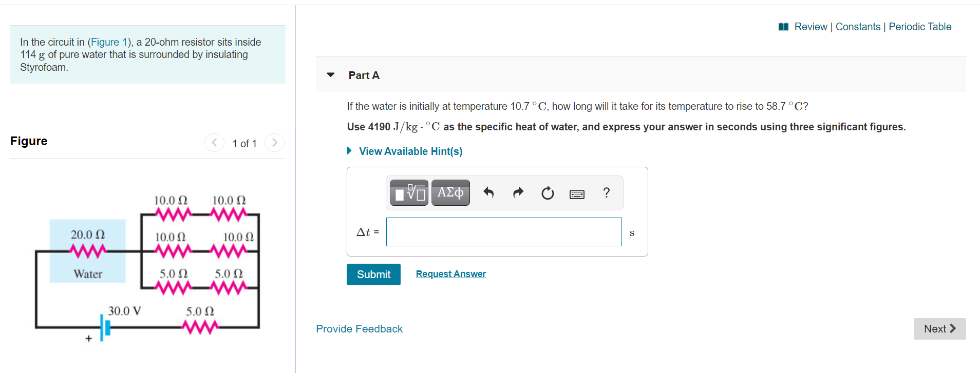980x373 pixels.
Task: Open keyboard shortcuts from the answer toolbar
Action: (x=577, y=193)
